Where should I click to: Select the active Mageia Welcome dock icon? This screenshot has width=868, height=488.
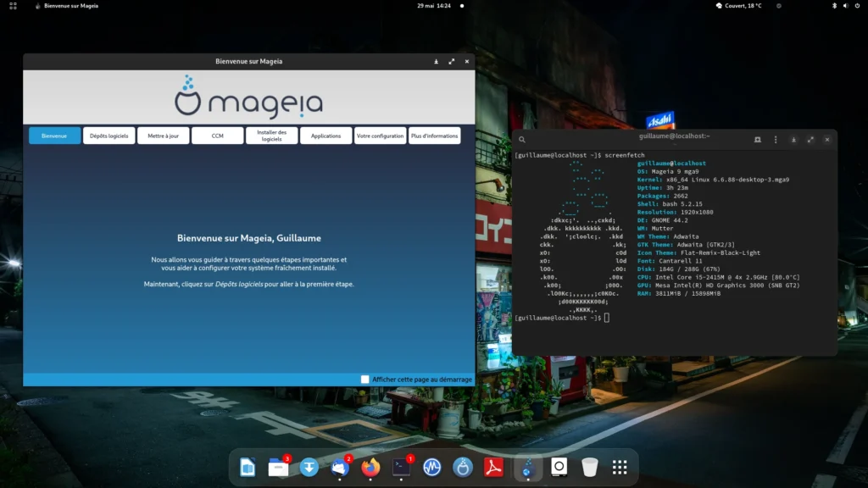point(527,468)
